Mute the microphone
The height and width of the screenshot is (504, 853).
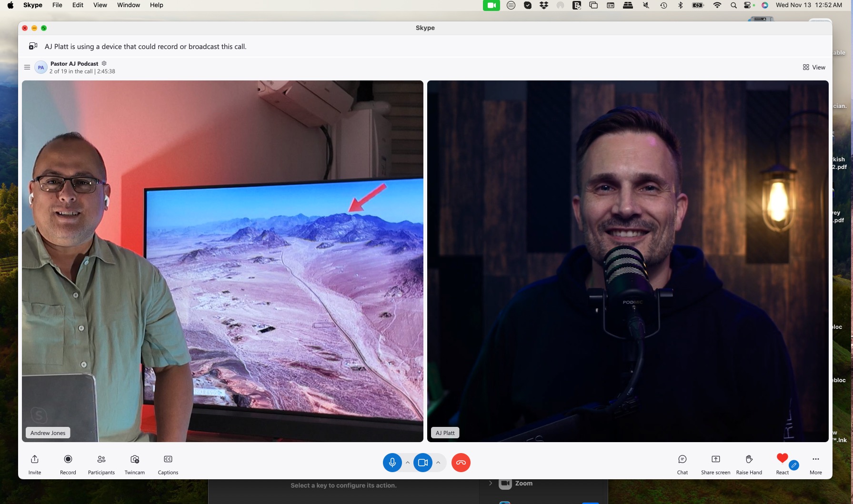point(392,463)
